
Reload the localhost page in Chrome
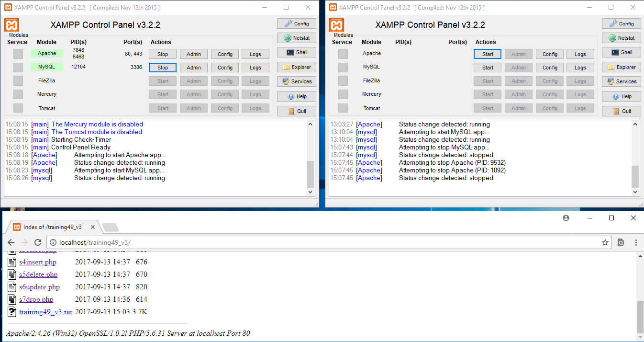click(x=38, y=243)
